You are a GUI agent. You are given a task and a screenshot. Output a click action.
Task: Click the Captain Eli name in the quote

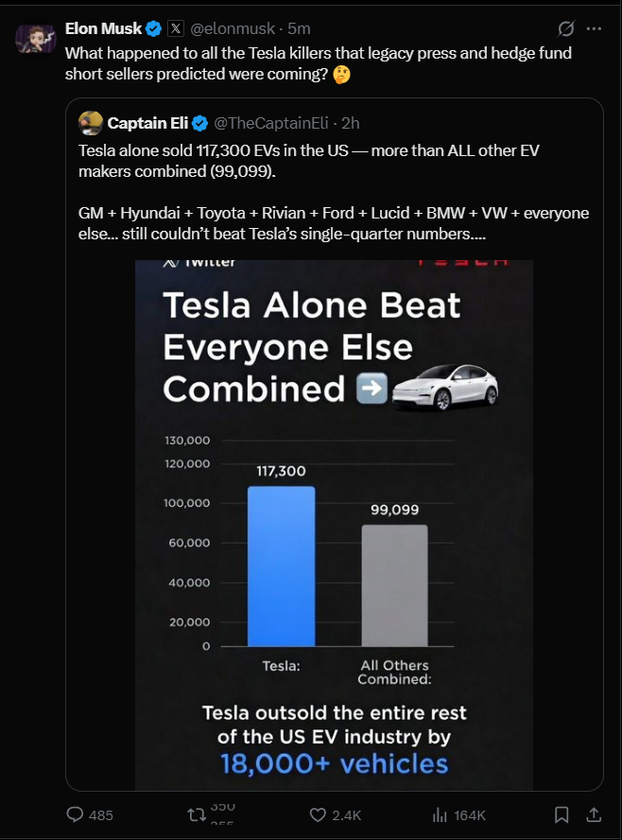click(147, 123)
